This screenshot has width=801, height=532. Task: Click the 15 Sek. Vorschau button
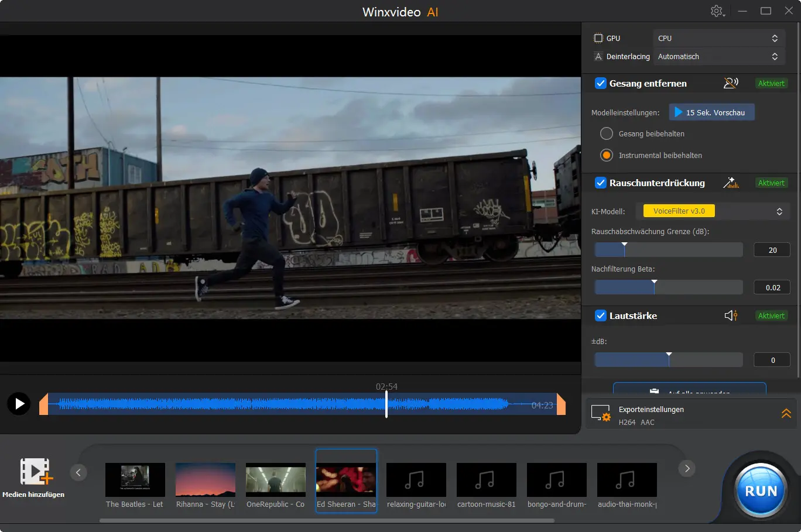pos(711,112)
